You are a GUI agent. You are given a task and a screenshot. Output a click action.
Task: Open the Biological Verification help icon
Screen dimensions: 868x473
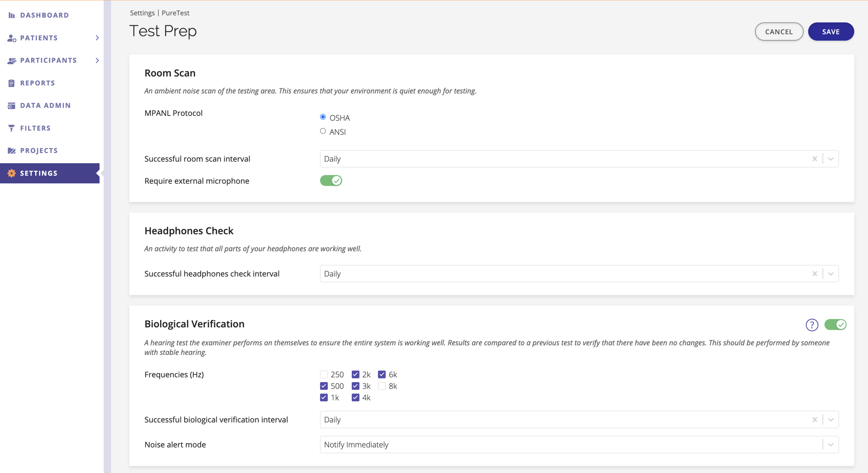812,325
